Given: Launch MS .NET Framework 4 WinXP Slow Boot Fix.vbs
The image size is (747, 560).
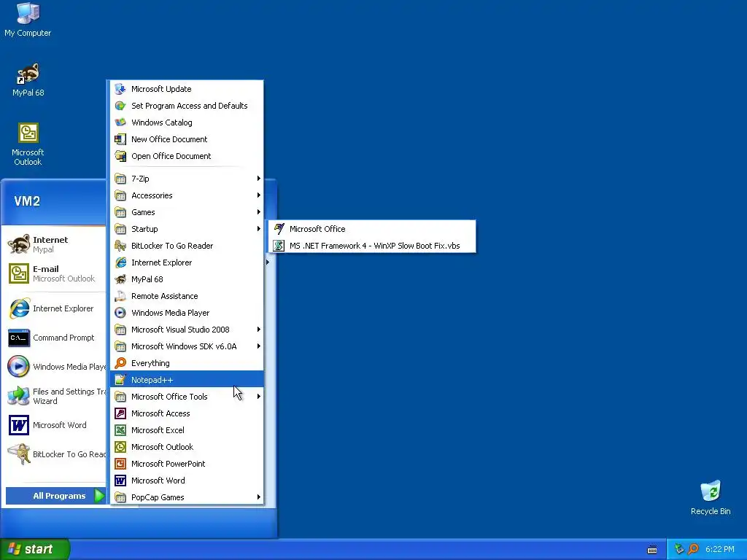Looking at the screenshot, I should click(372, 246).
